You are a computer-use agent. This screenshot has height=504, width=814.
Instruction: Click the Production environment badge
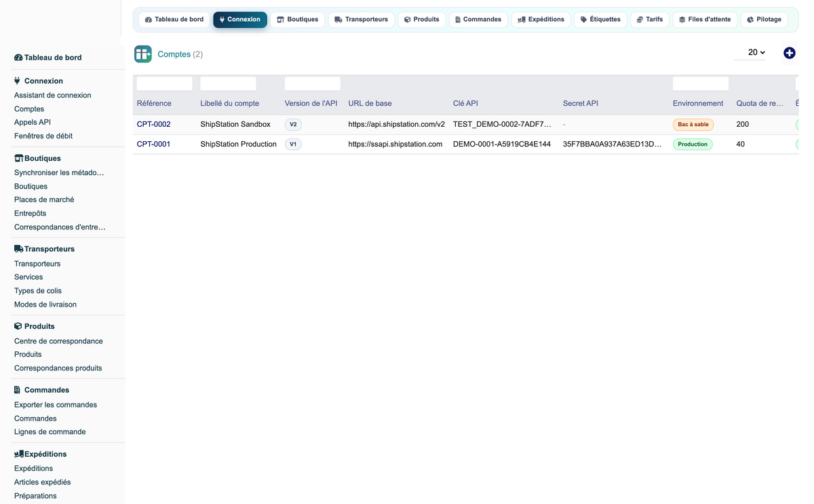pyautogui.click(x=693, y=144)
